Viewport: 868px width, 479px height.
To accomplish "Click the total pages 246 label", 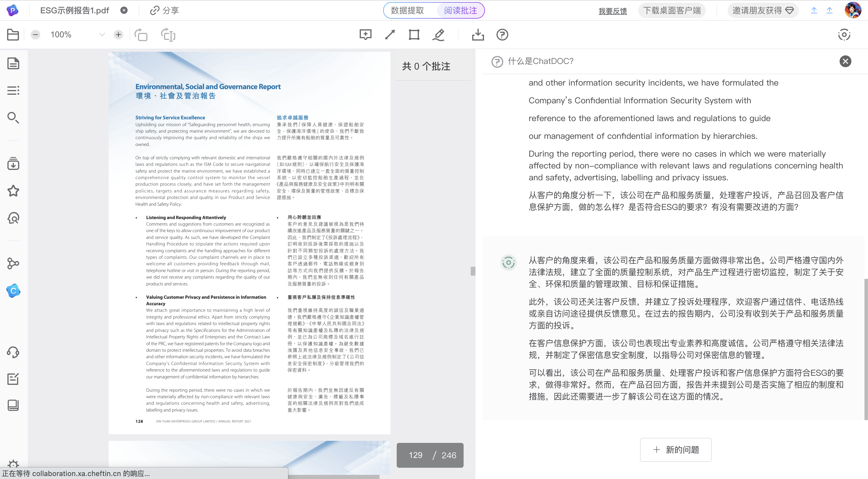I will [x=449, y=455].
